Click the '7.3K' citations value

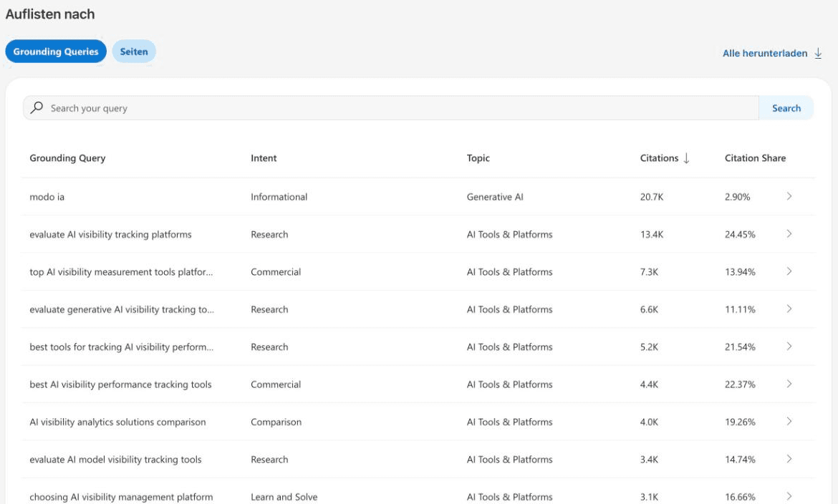(x=650, y=272)
